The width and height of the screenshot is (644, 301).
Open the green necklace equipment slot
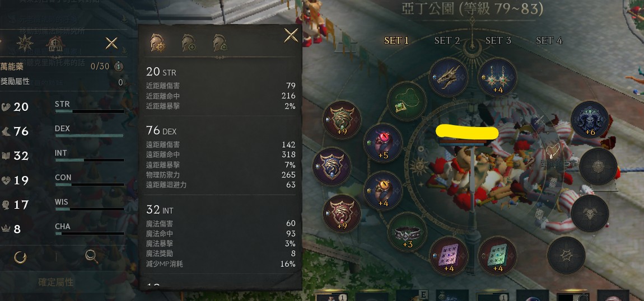pyautogui.click(x=407, y=101)
